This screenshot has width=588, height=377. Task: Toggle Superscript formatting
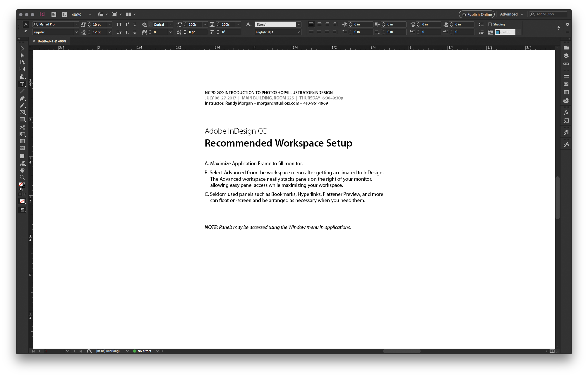[x=127, y=24]
